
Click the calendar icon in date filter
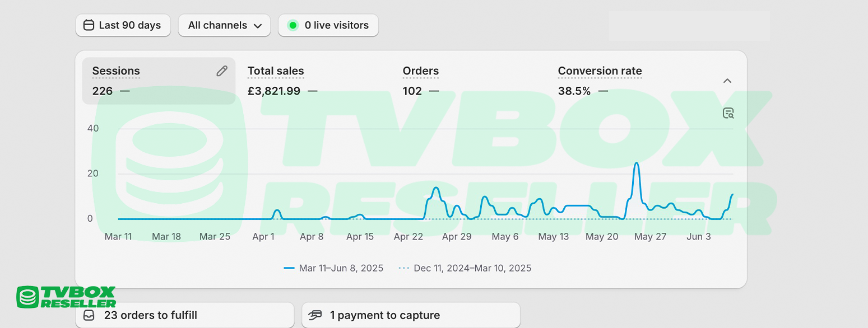[x=89, y=25]
